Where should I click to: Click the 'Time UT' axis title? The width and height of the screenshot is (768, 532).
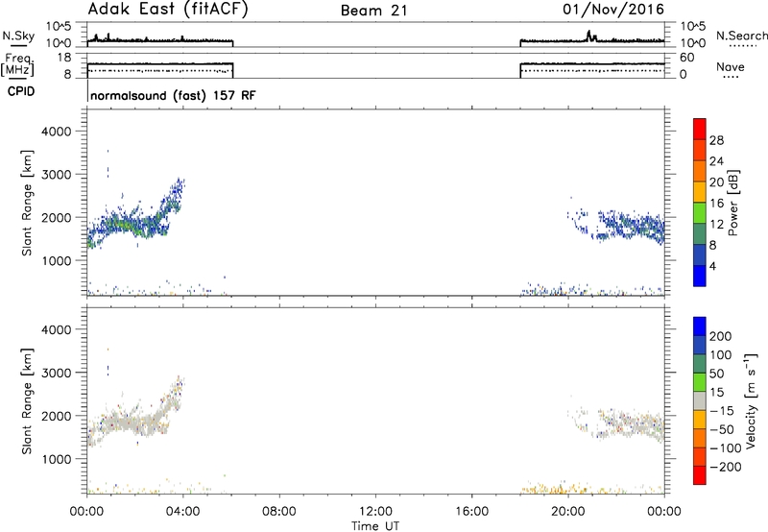coord(375,526)
